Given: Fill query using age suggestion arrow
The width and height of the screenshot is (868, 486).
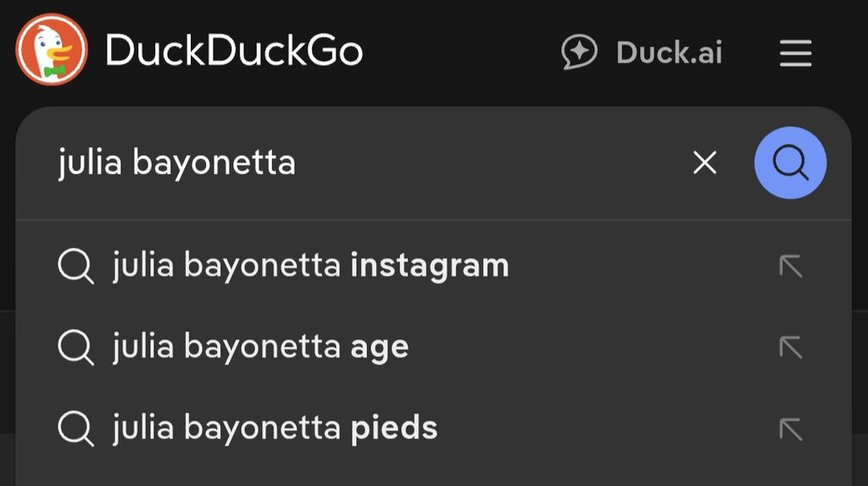Looking at the screenshot, I should [790, 348].
